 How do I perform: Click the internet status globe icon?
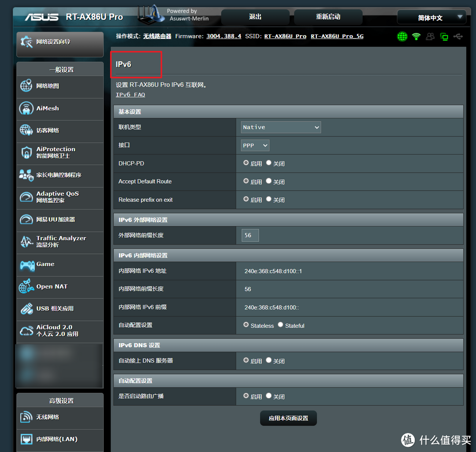(x=402, y=37)
